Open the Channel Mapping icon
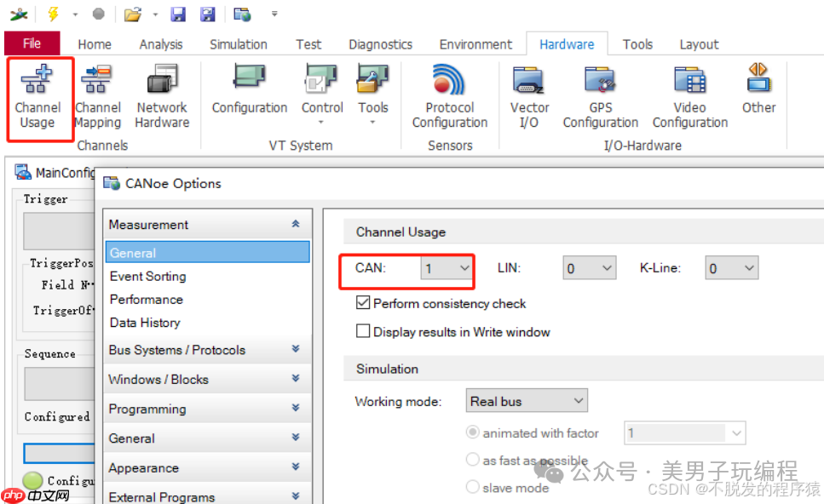The width and height of the screenshot is (824, 504). 97,97
